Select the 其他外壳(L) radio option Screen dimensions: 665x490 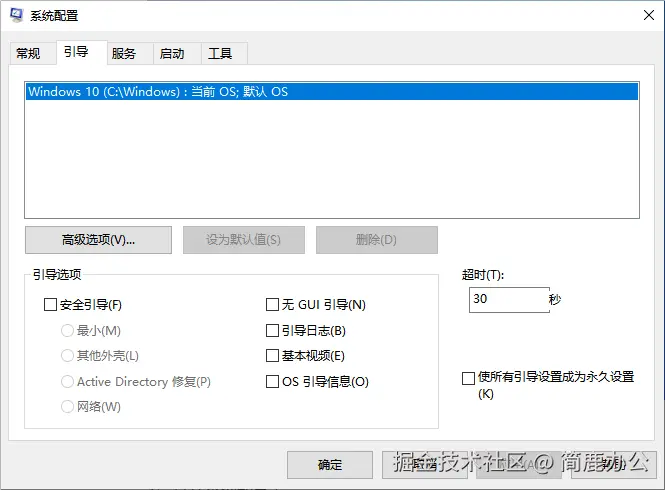click(x=67, y=356)
